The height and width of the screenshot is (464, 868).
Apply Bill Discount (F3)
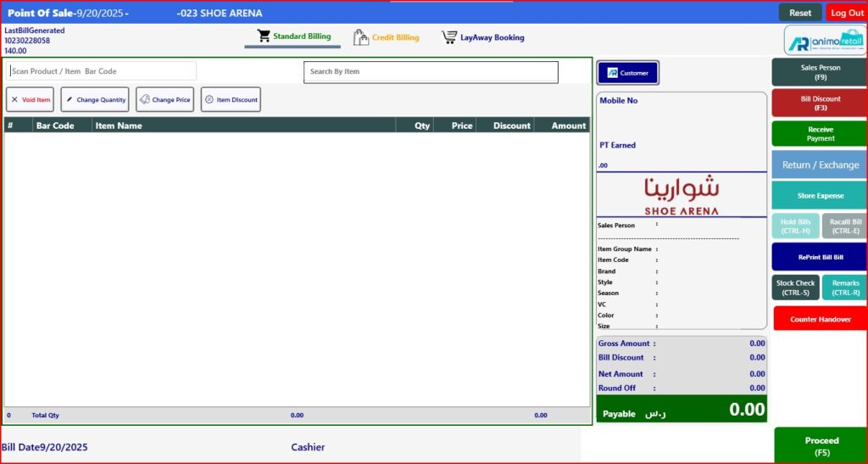coord(819,103)
